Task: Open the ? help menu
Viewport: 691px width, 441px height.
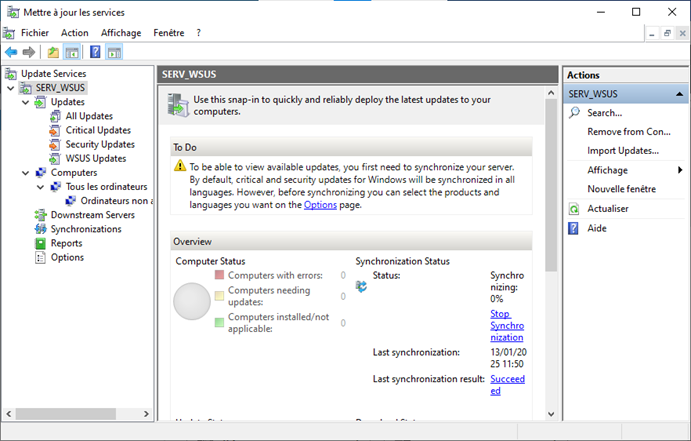Action: click(198, 33)
